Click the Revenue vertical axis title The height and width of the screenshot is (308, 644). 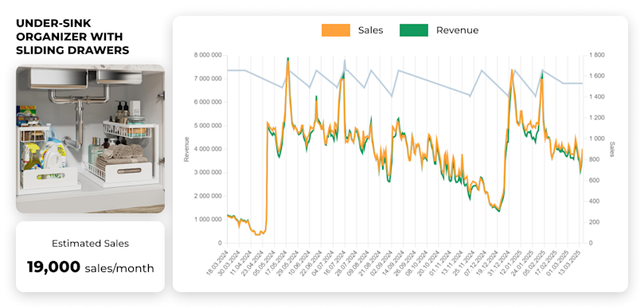point(186,149)
